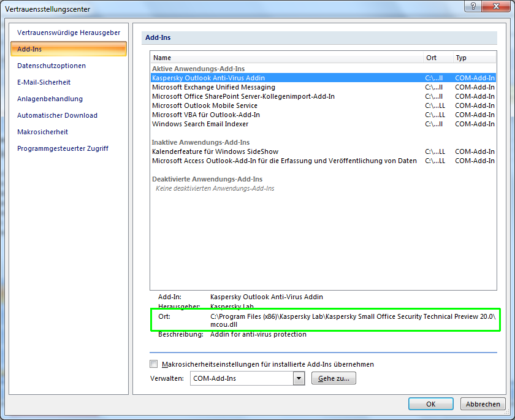Go to Anlagenbehandlung page
The width and height of the screenshot is (515, 420).
pos(50,99)
